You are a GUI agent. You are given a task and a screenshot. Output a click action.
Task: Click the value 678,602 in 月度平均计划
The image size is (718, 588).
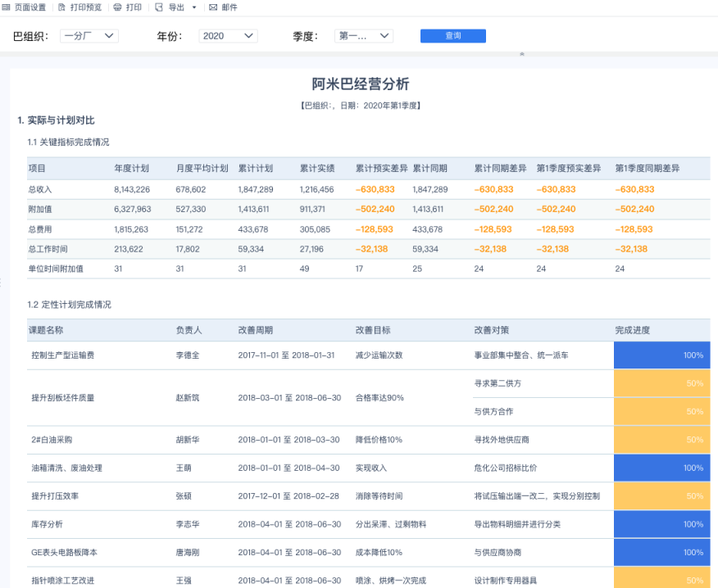click(x=191, y=189)
